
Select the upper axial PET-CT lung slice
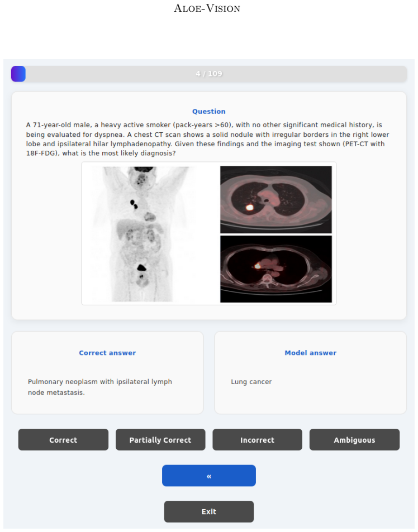pyautogui.click(x=276, y=199)
